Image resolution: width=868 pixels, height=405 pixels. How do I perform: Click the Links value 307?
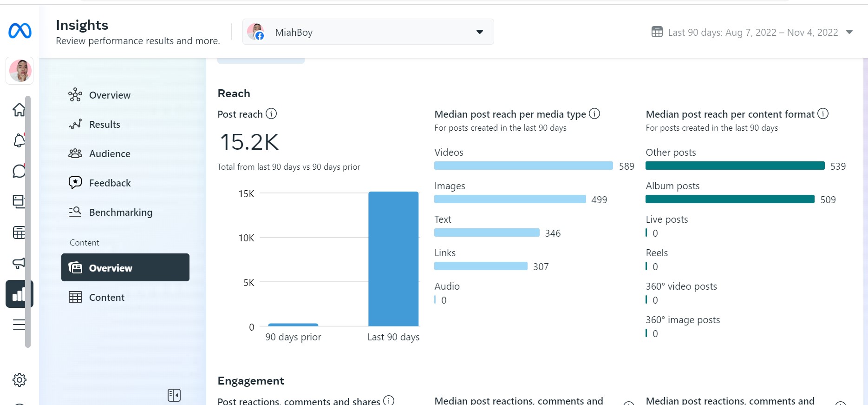541,267
